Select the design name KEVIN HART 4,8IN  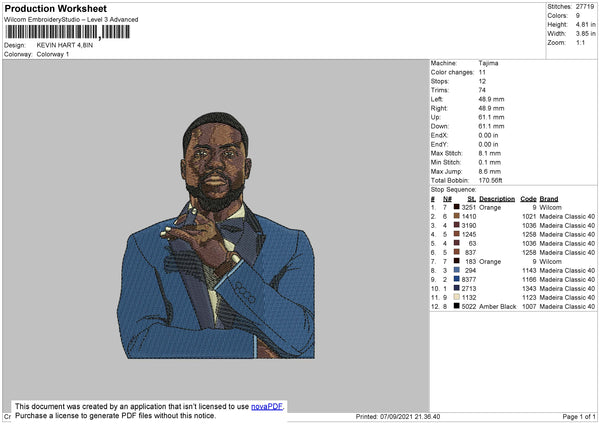click(x=65, y=45)
